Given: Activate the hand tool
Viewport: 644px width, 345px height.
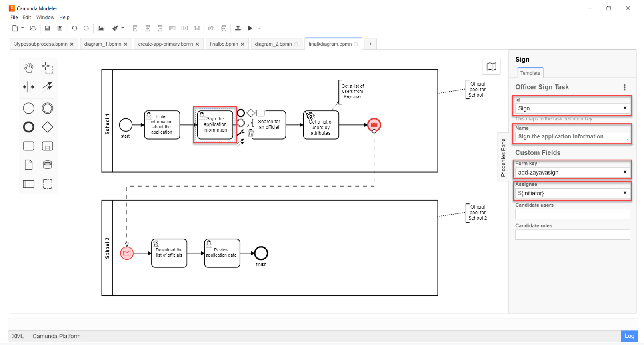Looking at the screenshot, I should (x=28, y=68).
